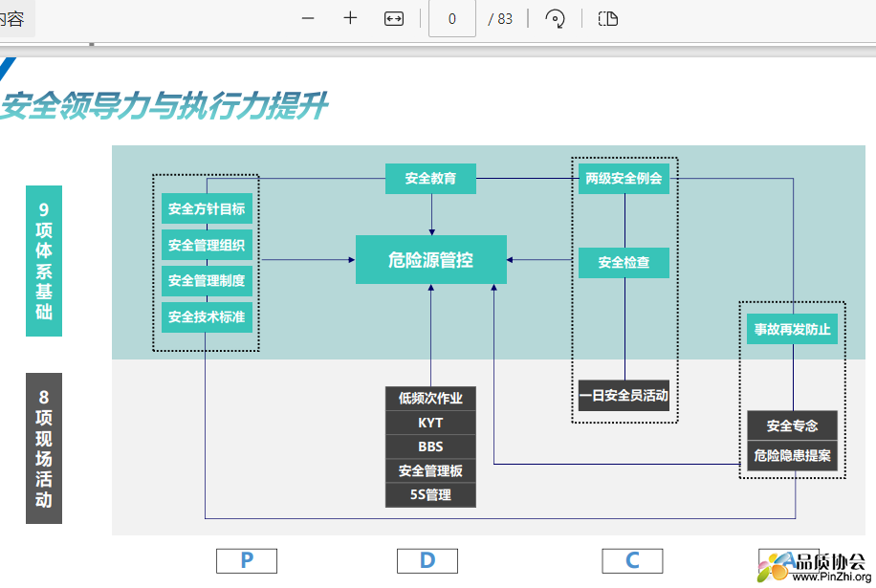Click the 危险隐患提案 box
The image size is (876, 588).
792,456
